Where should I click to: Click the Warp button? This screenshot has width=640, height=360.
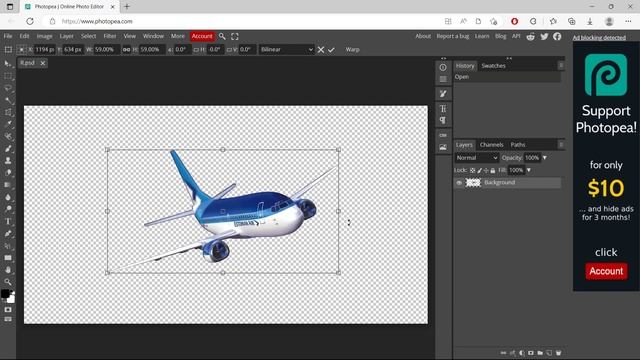(x=353, y=49)
